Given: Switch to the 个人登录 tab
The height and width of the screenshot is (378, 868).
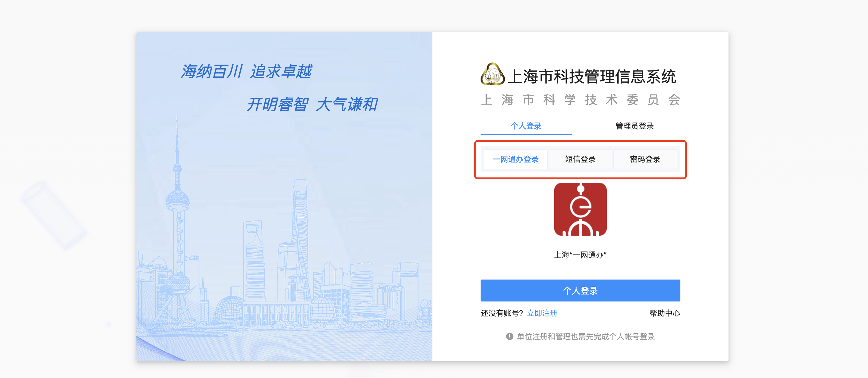Looking at the screenshot, I should click(x=526, y=126).
